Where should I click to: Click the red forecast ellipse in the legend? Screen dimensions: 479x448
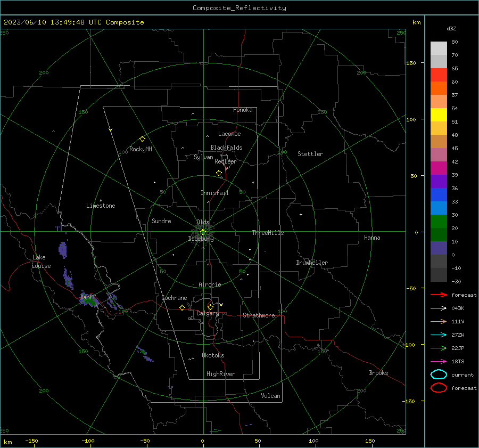[x=439, y=388]
